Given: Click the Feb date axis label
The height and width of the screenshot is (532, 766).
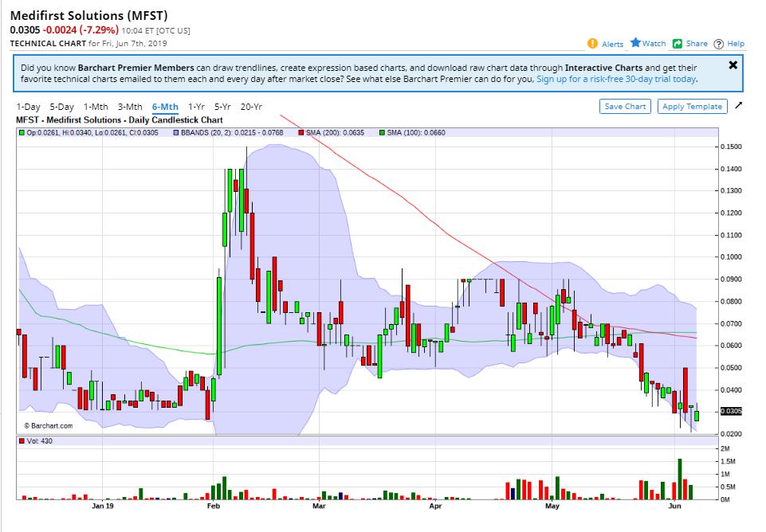Looking at the screenshot, I should [x=214, y=507].
